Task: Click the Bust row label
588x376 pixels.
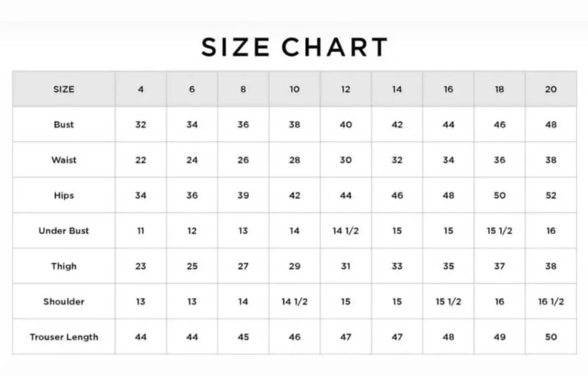Action: pos(64,124)
